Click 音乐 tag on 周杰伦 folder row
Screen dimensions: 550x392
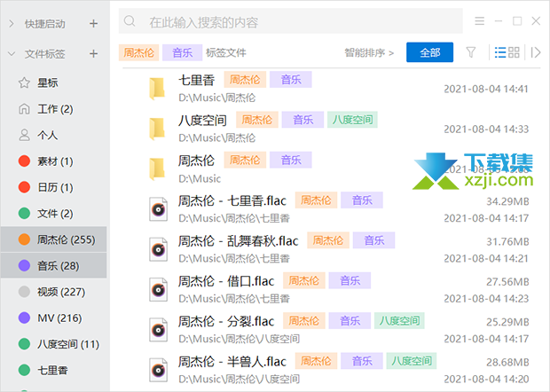291,161
